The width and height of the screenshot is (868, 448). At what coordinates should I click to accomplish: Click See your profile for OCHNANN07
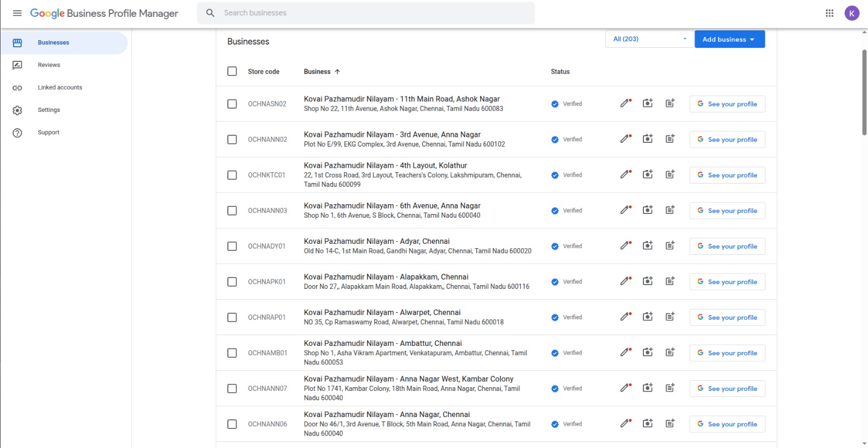click(727, 389)
